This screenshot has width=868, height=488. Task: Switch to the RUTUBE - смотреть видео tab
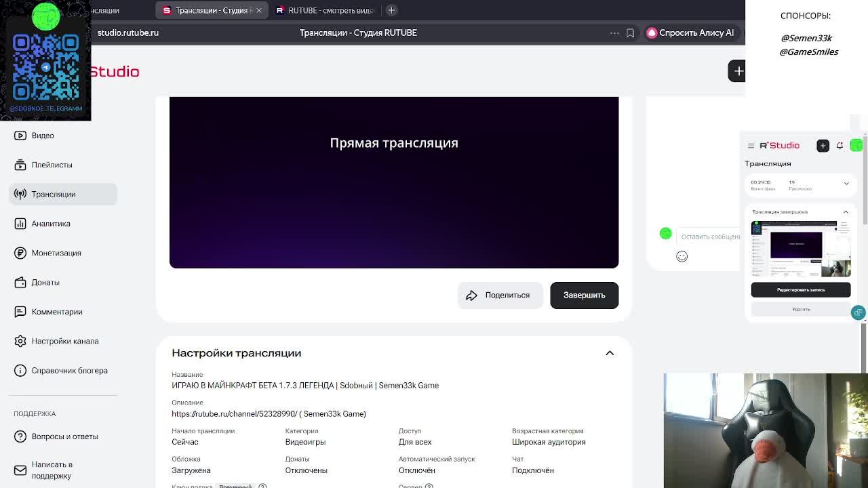click(x=325, y=10)
